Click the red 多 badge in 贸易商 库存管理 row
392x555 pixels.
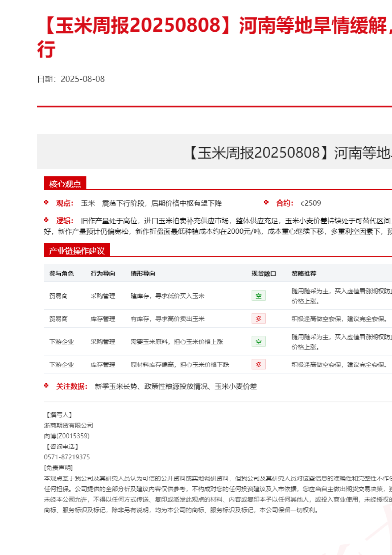(x=258, y=318)
